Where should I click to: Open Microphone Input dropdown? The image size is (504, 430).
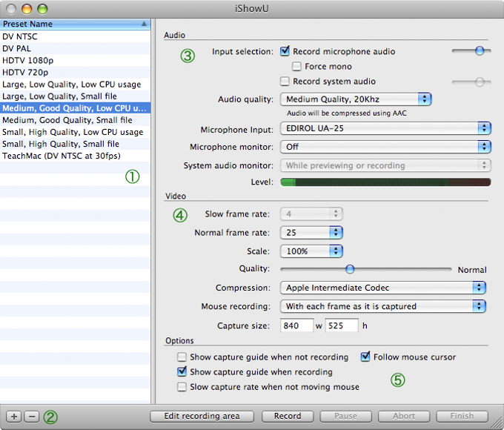click(x=385, y=128)
